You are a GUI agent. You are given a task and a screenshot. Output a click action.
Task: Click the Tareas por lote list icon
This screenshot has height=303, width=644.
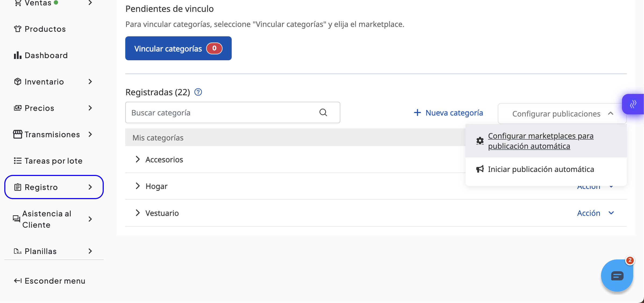pyautogui.click(x=17, y=161)
